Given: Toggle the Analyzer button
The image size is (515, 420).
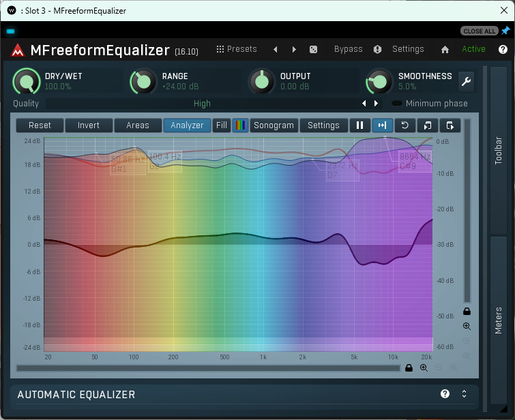Looking at the screenshot, I should 187,125.
